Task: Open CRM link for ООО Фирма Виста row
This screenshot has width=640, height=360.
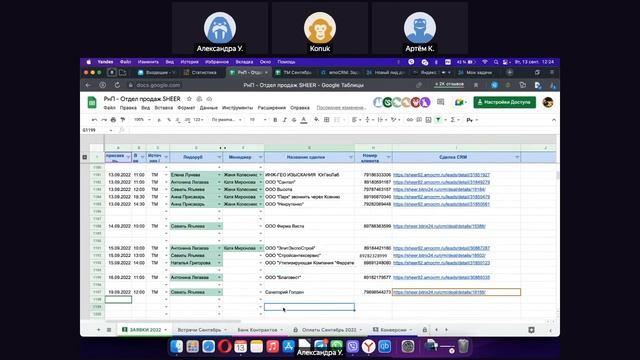Action: point(439,226)
